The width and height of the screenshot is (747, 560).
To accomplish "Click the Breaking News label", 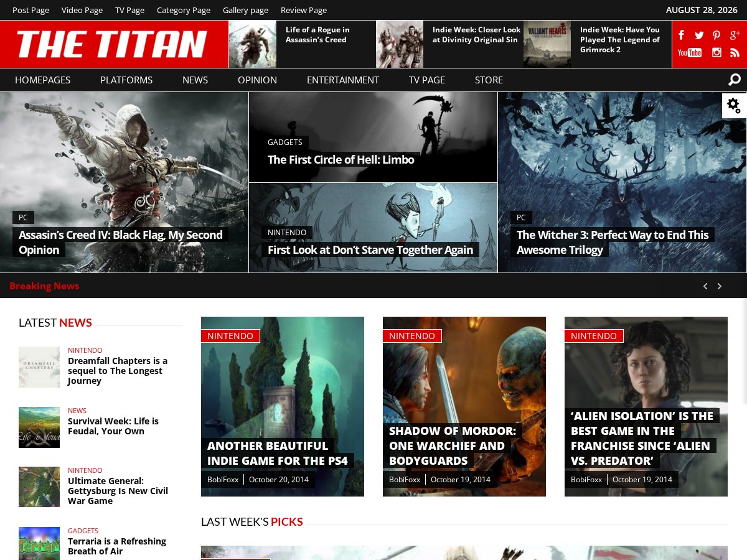I will pos(44,286).
